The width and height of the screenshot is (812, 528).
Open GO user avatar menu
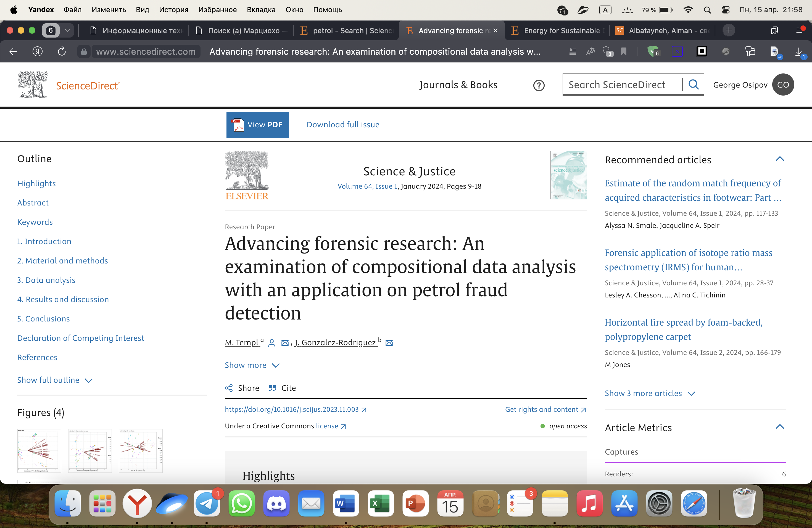[x=783, y=85]
